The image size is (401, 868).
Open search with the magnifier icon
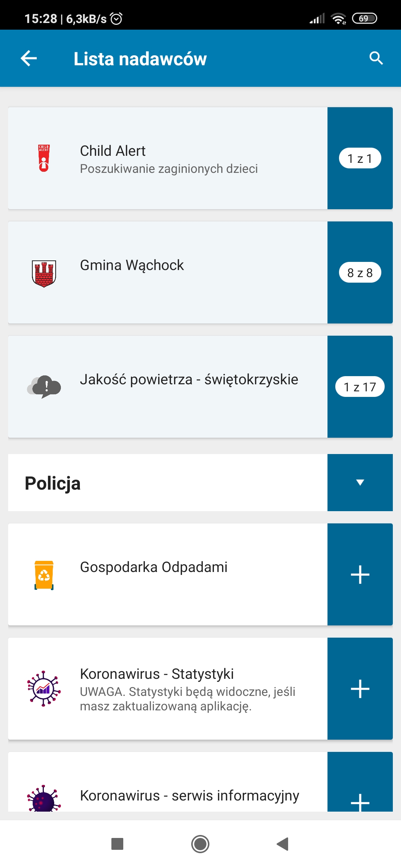tap(376, 58)
